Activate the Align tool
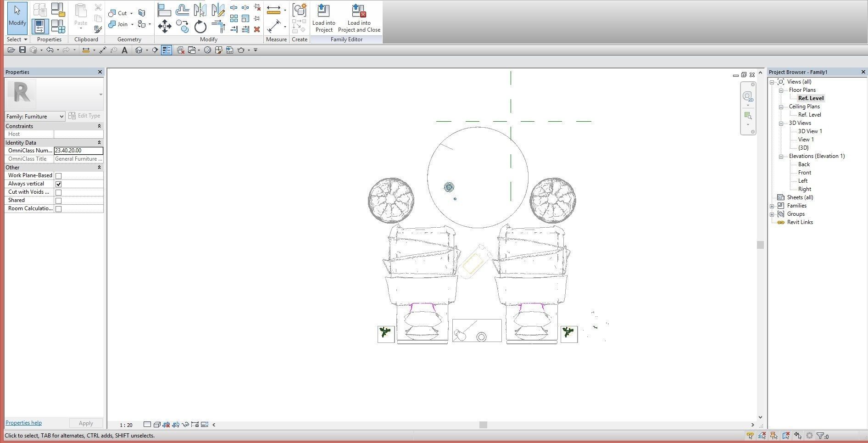 164,10
